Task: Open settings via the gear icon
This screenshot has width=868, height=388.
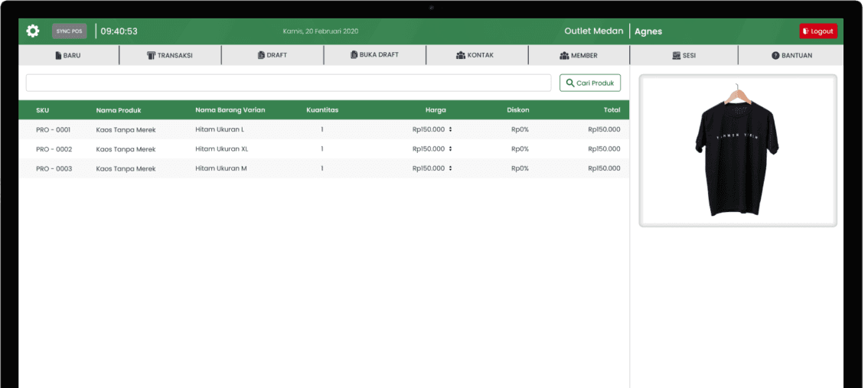Action: point(32,31)
